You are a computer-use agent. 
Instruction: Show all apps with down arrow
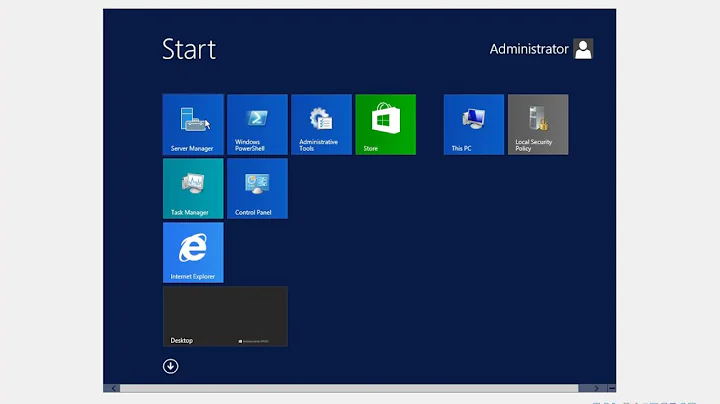pos(170,366)
